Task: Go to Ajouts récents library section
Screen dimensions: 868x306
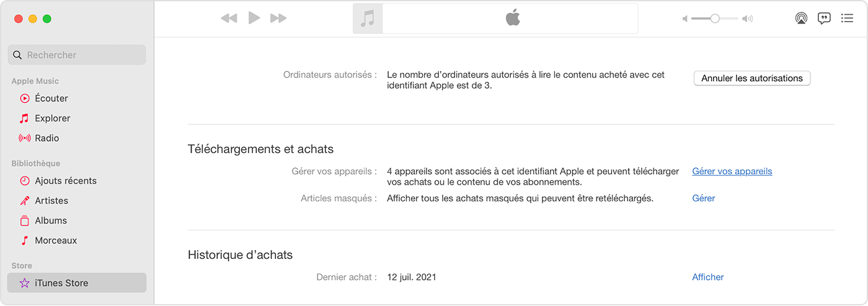Action: [65, 181]
